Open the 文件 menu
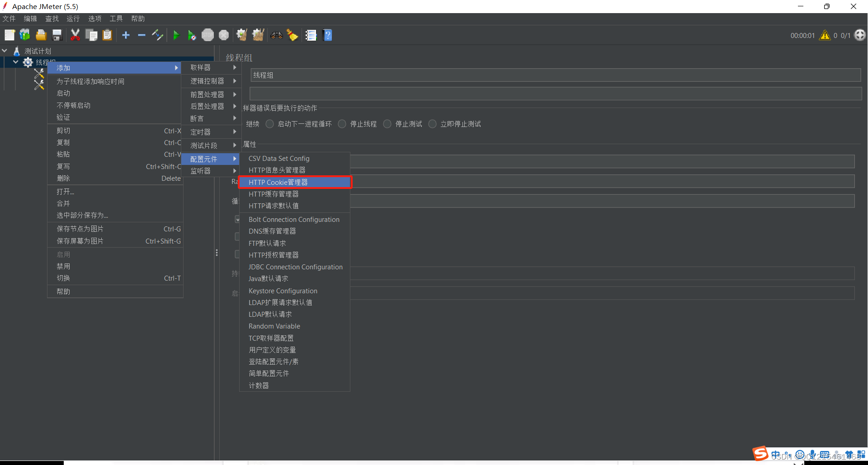Screen dimensions: 868x465 point(9,19)
